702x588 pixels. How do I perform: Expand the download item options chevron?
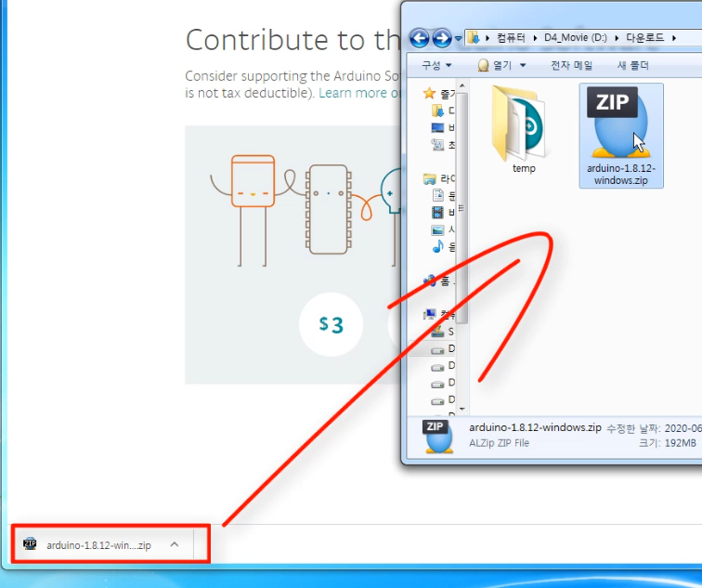[175, 544]
